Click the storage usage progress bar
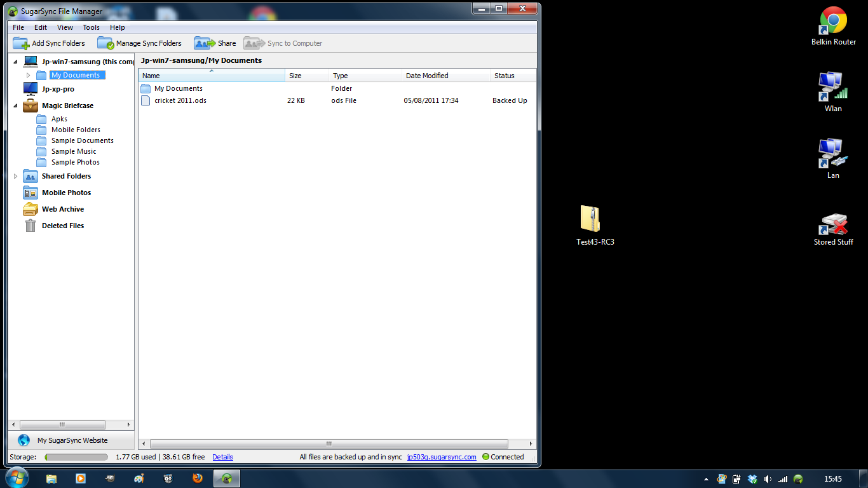The width and height of the screenshot is (868, 488). click(x=76, y=457)
